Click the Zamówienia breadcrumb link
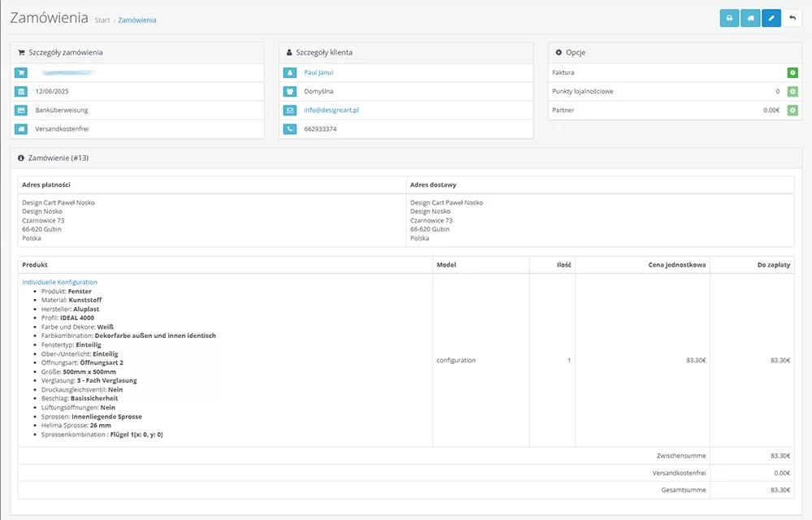Viewport: 812px width, 520px height. [x=137, y=20]
